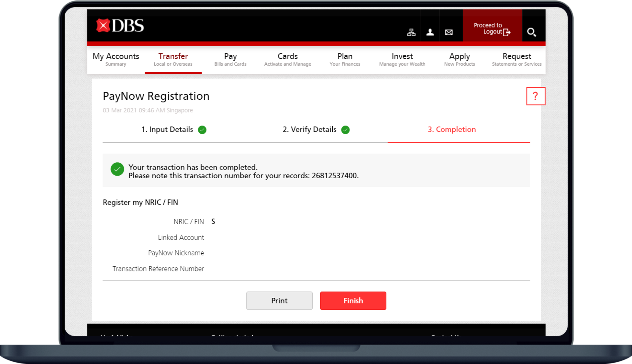This screenshot has width=632, height=364.
Task: Click the DBS logo
Action: [x=120, y=26]
